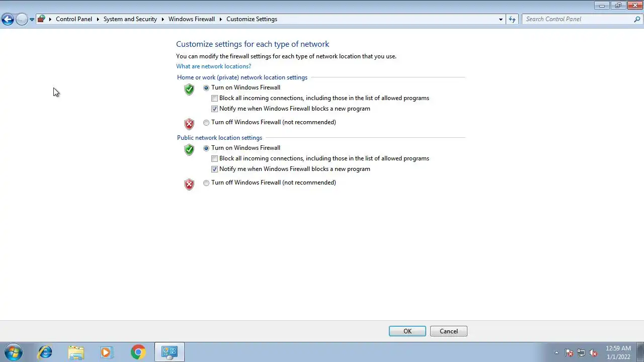Go to Control Panel breadcrumb
The height and width of the screenshot is (362, 644).
pos(74,19)
